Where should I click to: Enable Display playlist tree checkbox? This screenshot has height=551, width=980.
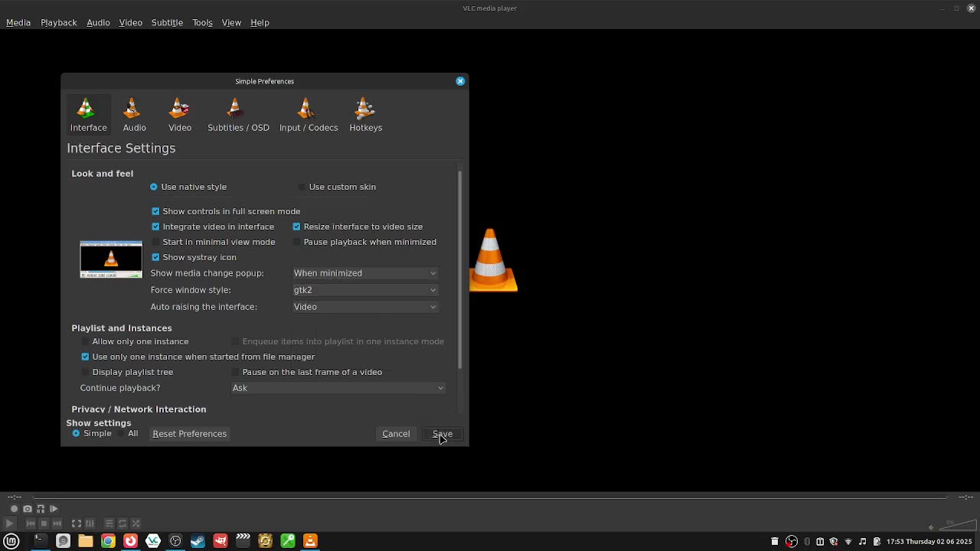click(x=127, y=372)
